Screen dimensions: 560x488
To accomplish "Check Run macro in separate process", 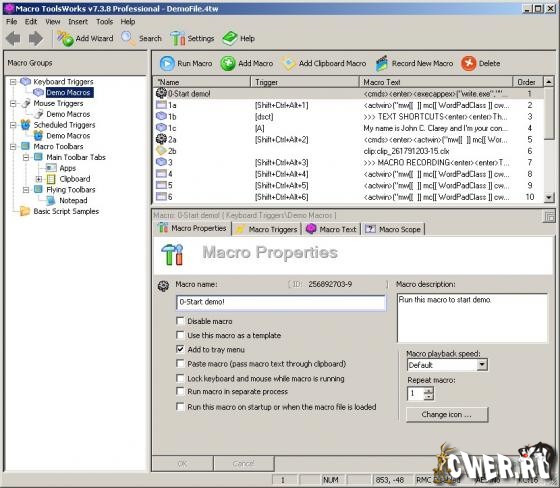I will click(180, 391).
